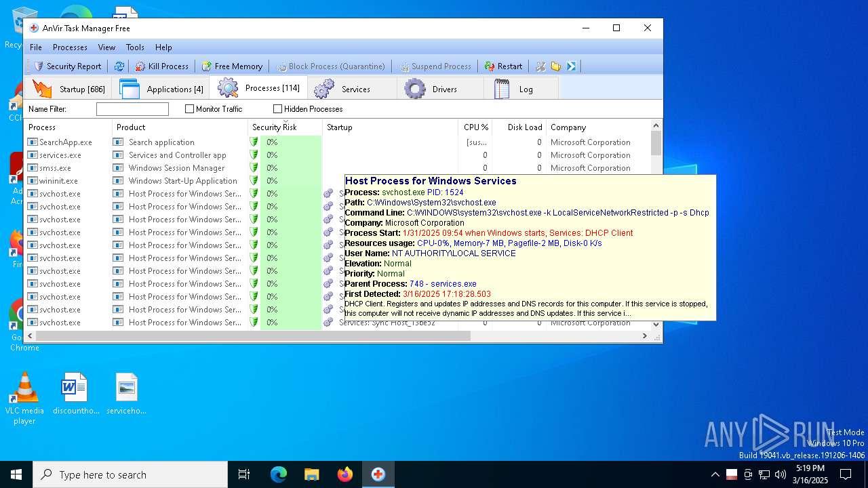Open the Help menu
Screen dimensions: 868x488
tap(163, 47)
